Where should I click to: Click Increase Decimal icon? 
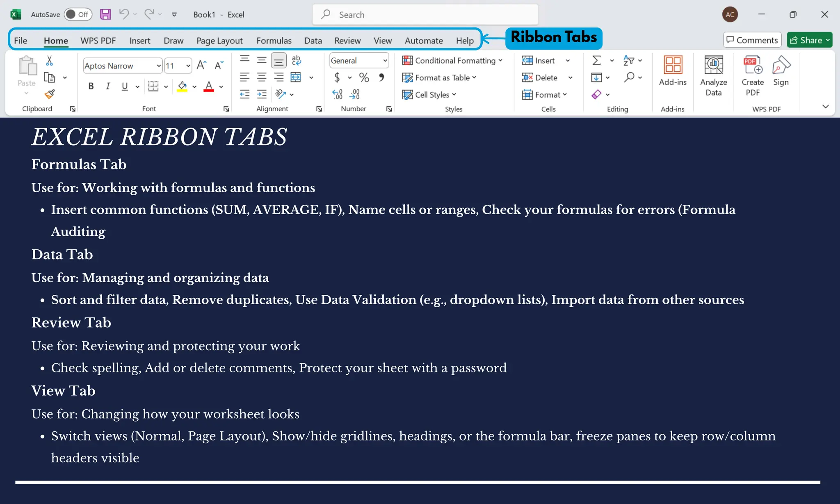337,94
